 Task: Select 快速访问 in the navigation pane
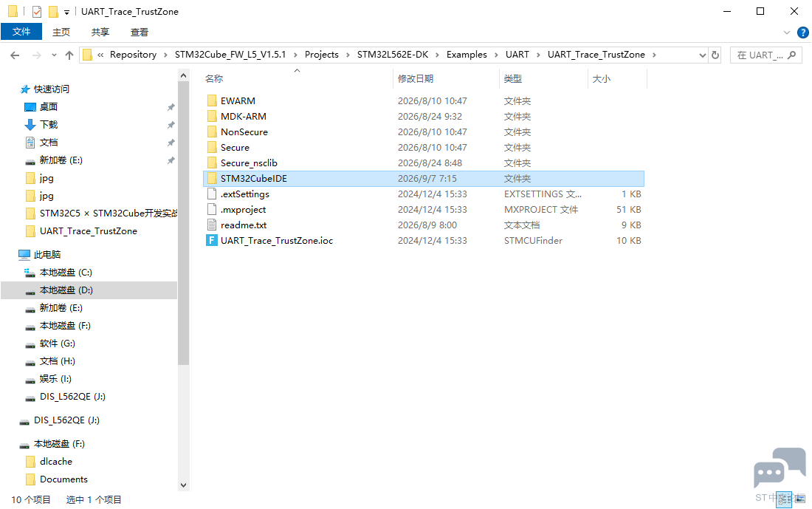pos(51,89)
